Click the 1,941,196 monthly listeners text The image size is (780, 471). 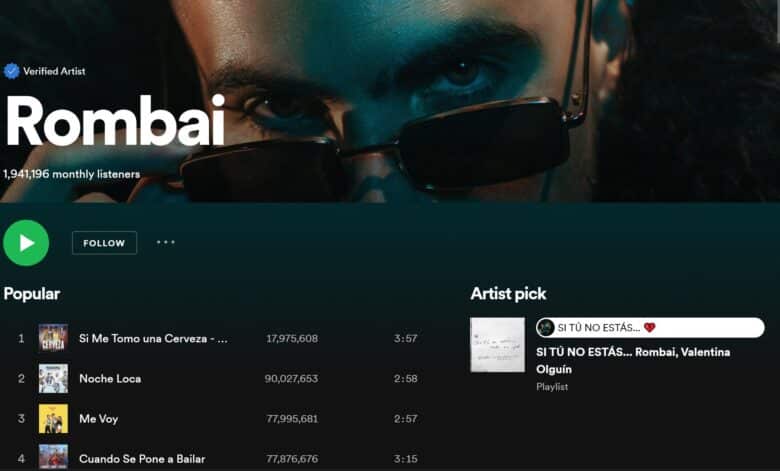point(72,174)
